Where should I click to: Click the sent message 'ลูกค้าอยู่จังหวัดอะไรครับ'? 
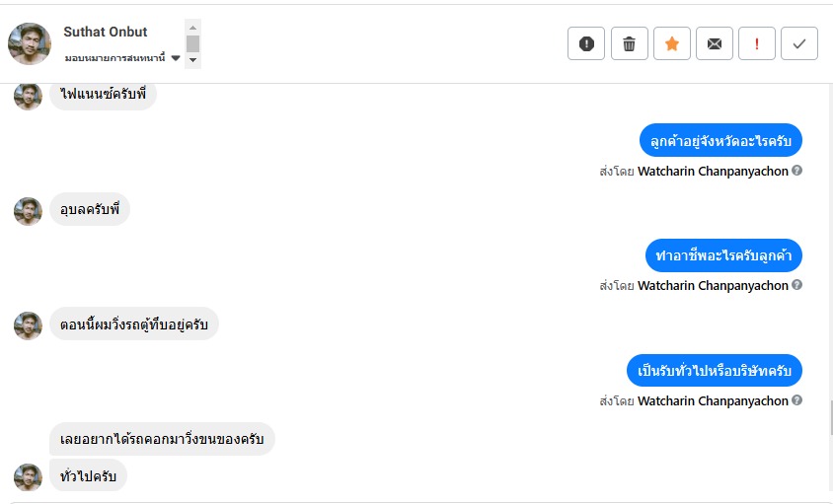coord(720,140)
